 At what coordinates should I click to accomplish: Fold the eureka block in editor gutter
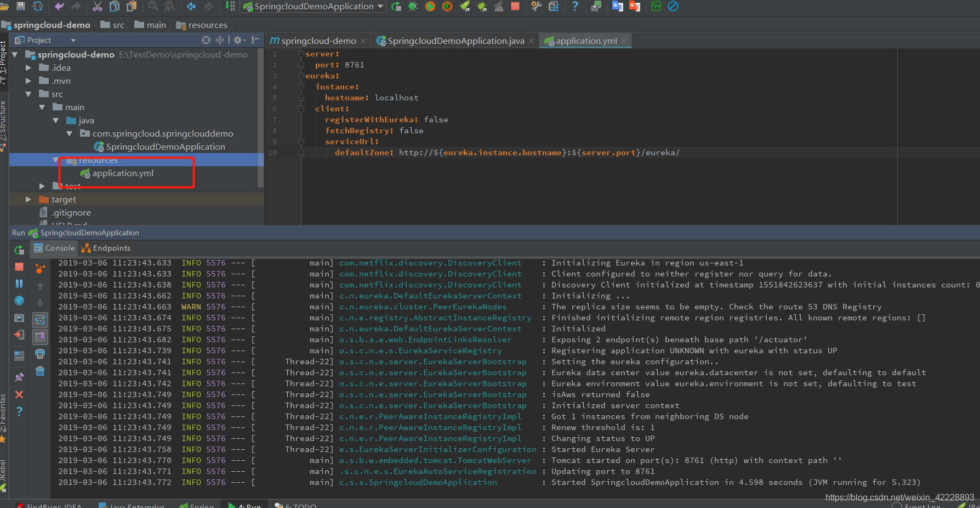(x=301, y=76)
